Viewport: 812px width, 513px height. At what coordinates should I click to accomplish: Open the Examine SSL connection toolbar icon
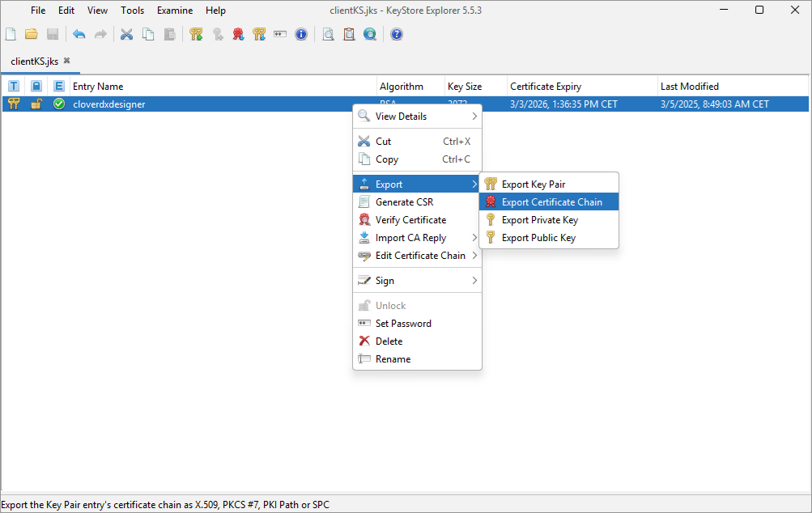click(370, 34)
